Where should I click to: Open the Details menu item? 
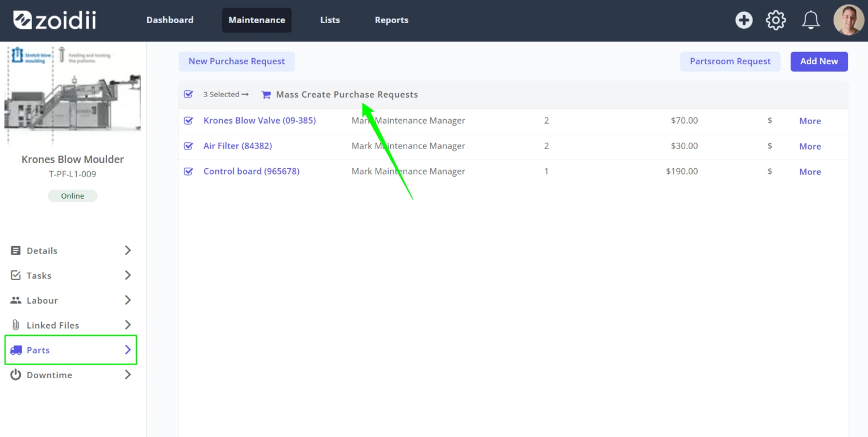(71, 251)
